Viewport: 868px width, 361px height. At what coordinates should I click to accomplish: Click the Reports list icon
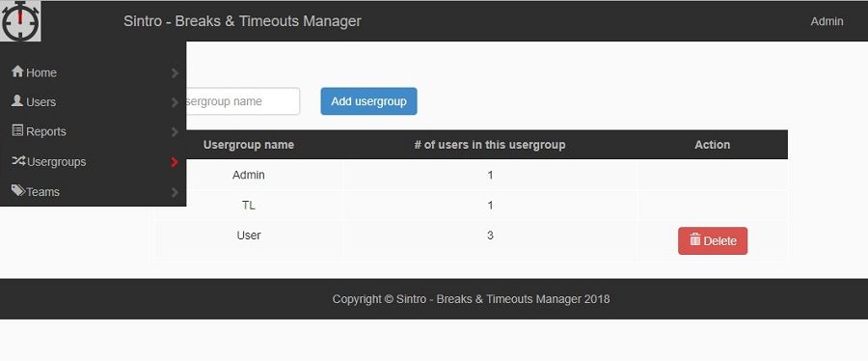coord(17,130)
